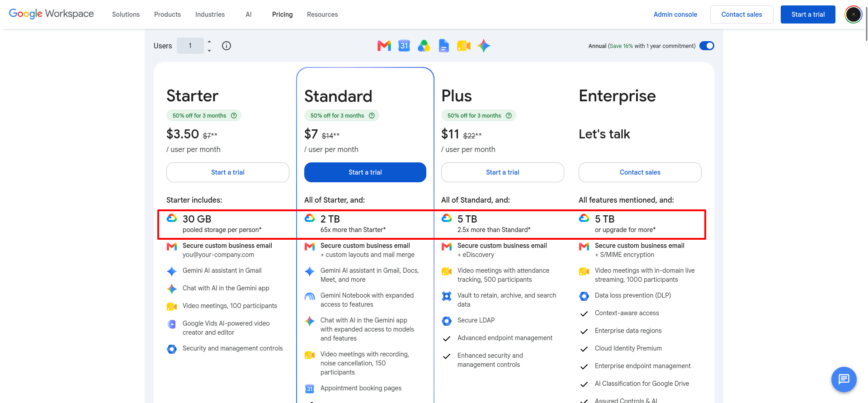Click the Gmail icon in the app row
Image resolution: width=868 pixels, height=403 pixels.
[x=384, y=46]
